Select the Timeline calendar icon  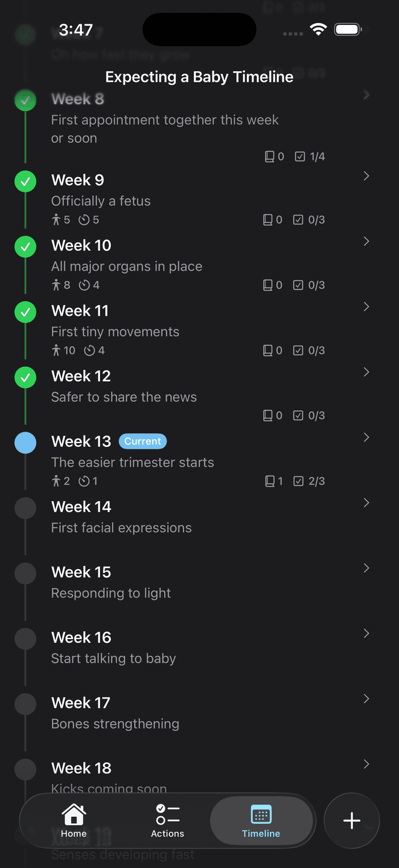click(x=261, y=814)
